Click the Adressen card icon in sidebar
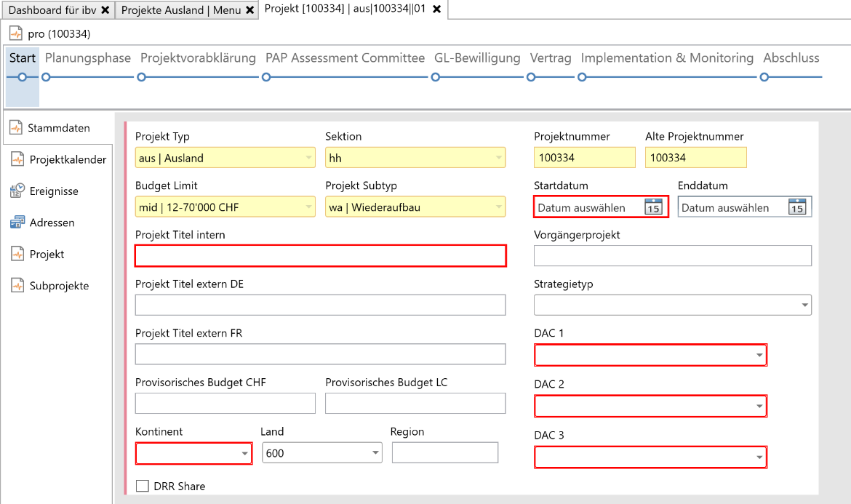 click(17, 223)
